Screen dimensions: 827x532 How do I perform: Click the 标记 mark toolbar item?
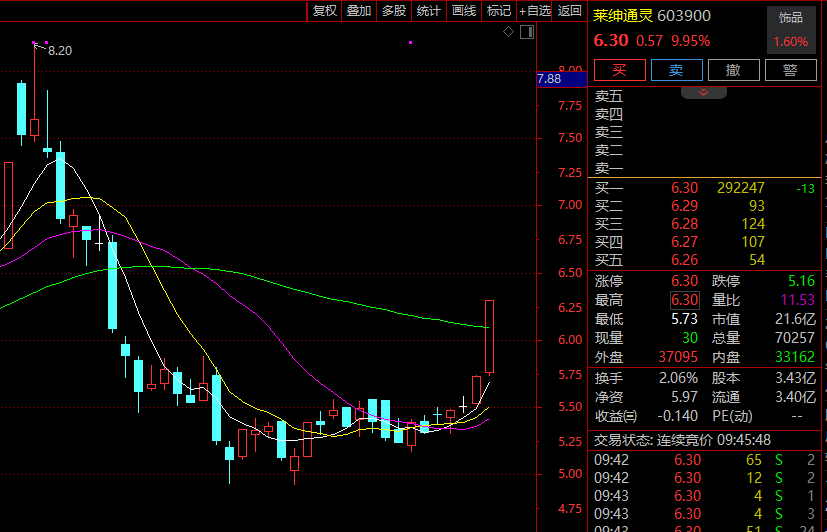(498, 10)
